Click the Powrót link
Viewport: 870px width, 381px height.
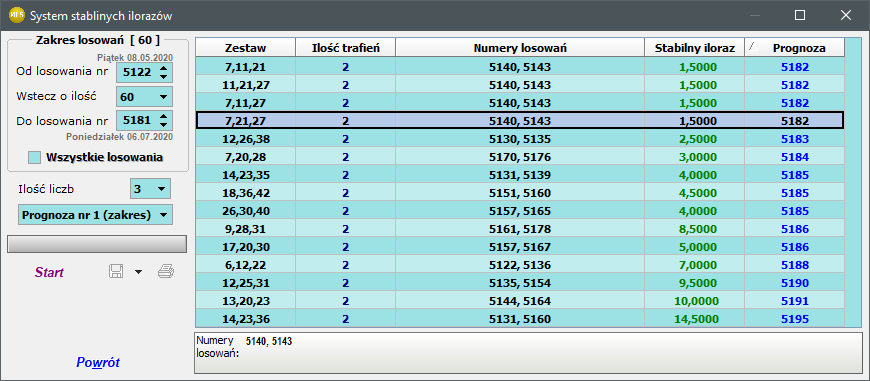point(98,363)
